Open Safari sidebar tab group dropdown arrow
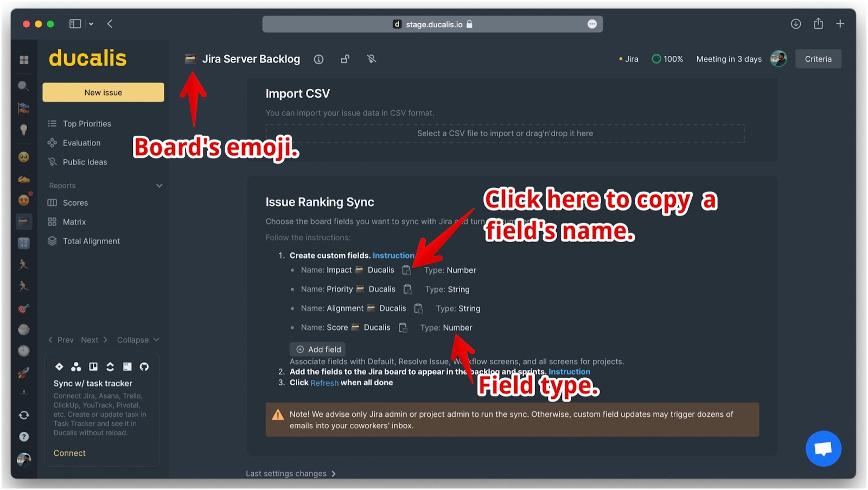 91,24
